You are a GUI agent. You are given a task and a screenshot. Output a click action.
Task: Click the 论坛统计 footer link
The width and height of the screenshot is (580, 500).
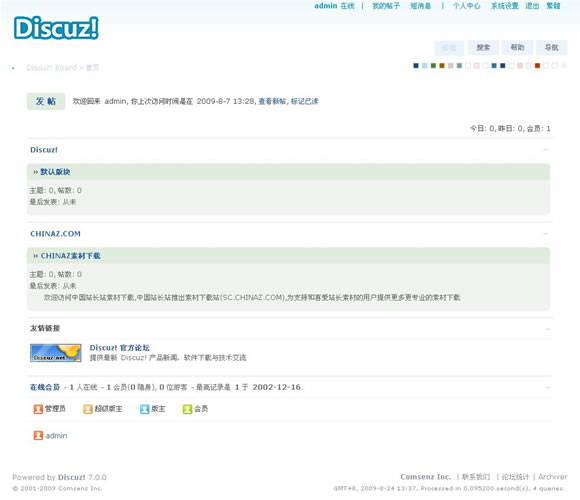[x=515, y=477]
